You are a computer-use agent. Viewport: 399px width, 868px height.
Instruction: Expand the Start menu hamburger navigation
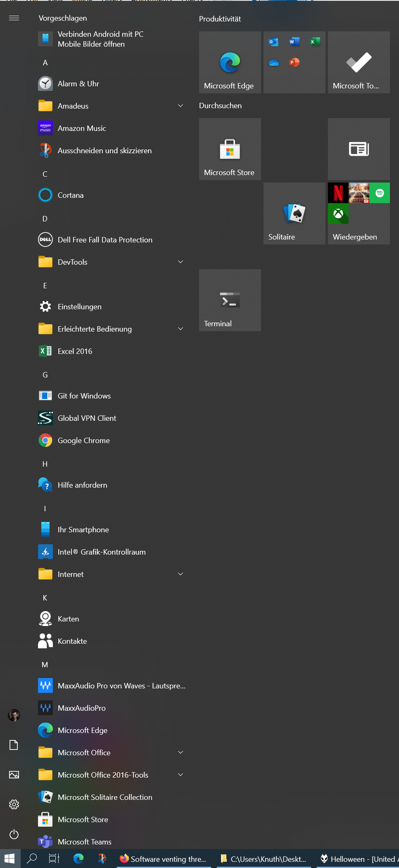point(14,18)
